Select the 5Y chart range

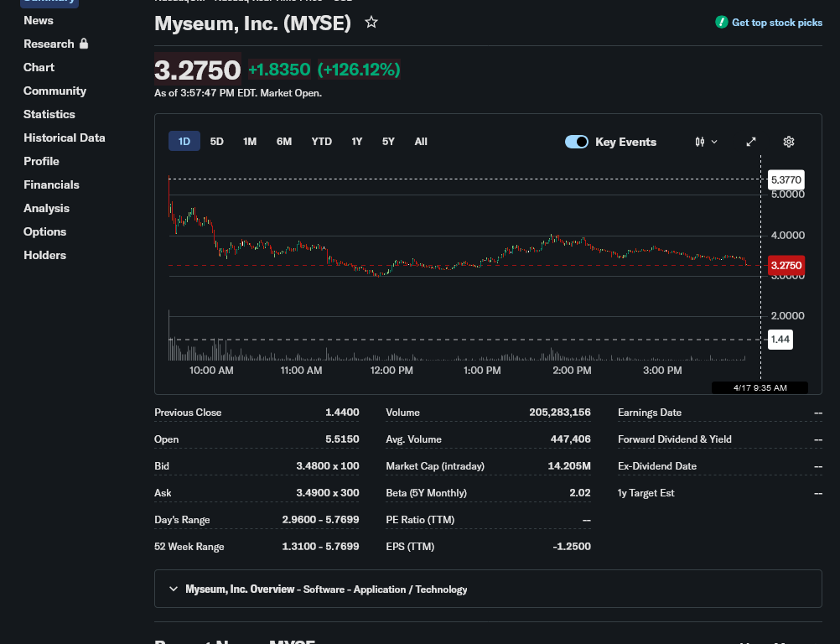point(388,142)
